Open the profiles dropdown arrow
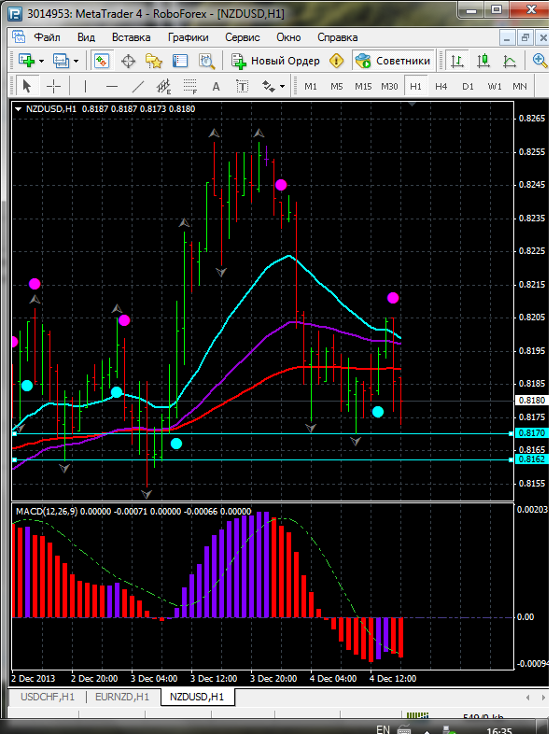The height and width of the screenshot is (734, 560). (77, 61)
